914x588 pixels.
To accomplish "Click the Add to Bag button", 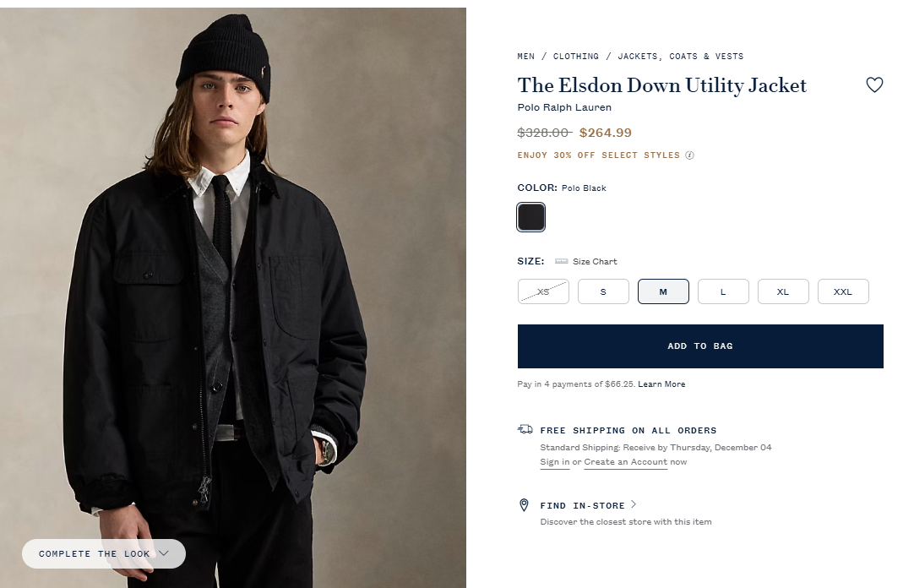I will pos(700,346).
